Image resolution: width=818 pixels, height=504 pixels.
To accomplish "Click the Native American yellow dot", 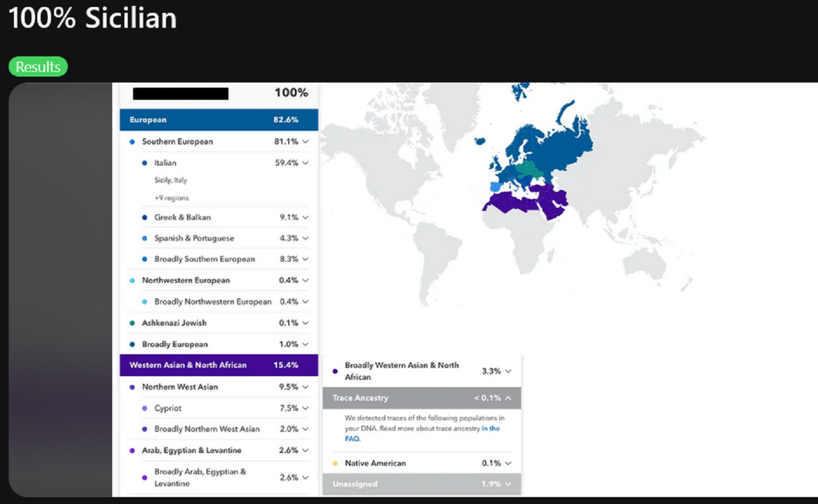I will pos(335,463).
